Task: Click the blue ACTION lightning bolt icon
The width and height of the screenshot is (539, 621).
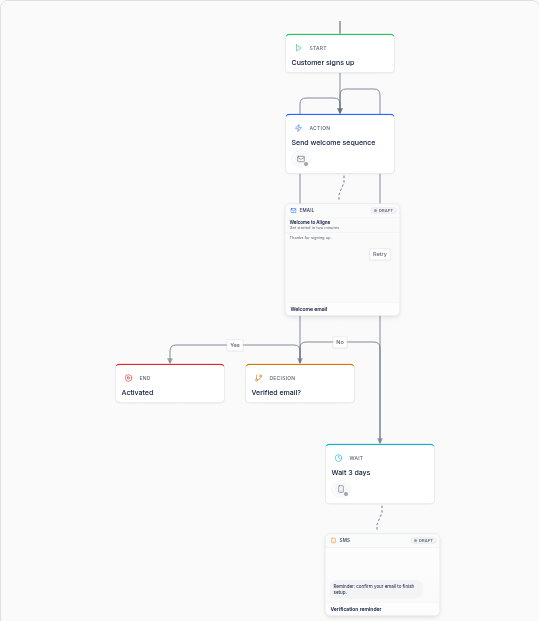Action: coord(298,128)
